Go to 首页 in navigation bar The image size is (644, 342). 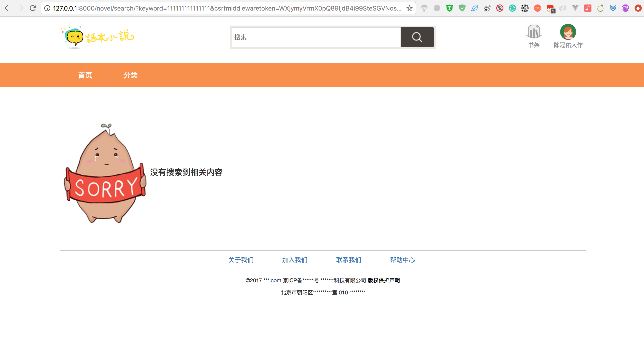coord(85,75)
